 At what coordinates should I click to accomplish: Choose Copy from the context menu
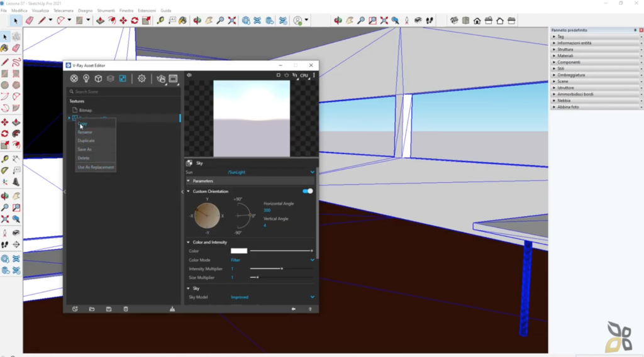[96, 124]
